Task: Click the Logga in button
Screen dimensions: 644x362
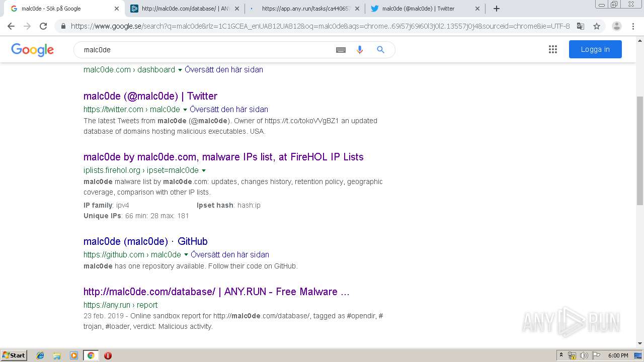Action: pyautogui.click(x=595, y=49)
